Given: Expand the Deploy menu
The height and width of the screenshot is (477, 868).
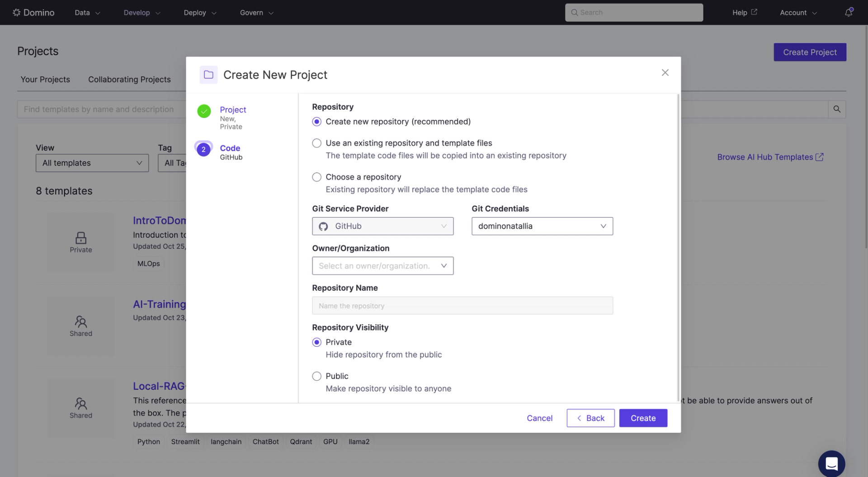Looking at the screenshot, I should pos(200,13).
